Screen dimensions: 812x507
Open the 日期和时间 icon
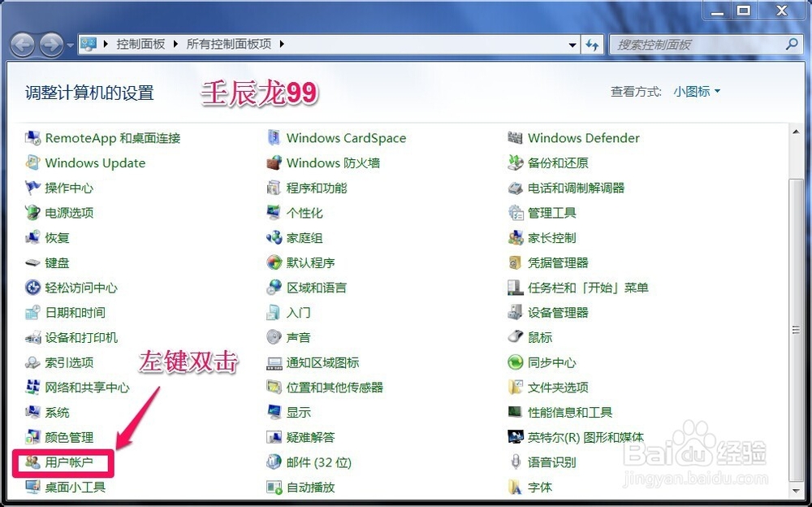(32, 313)
